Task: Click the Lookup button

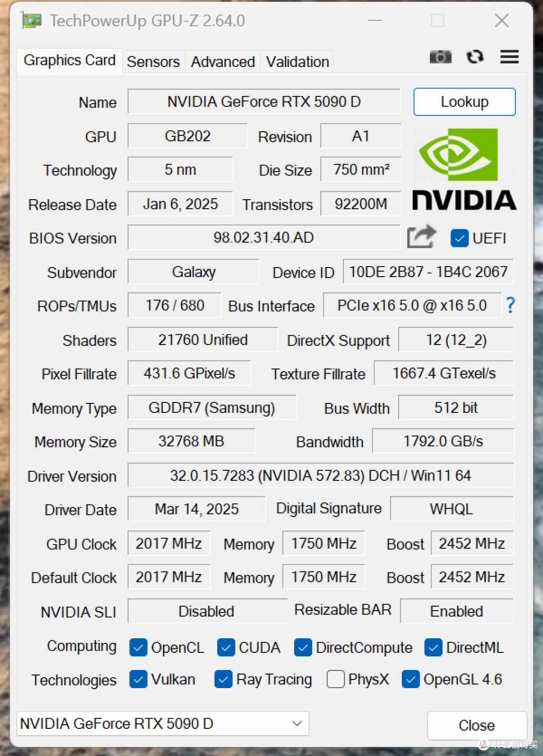Action: click(x=465, y=102)
